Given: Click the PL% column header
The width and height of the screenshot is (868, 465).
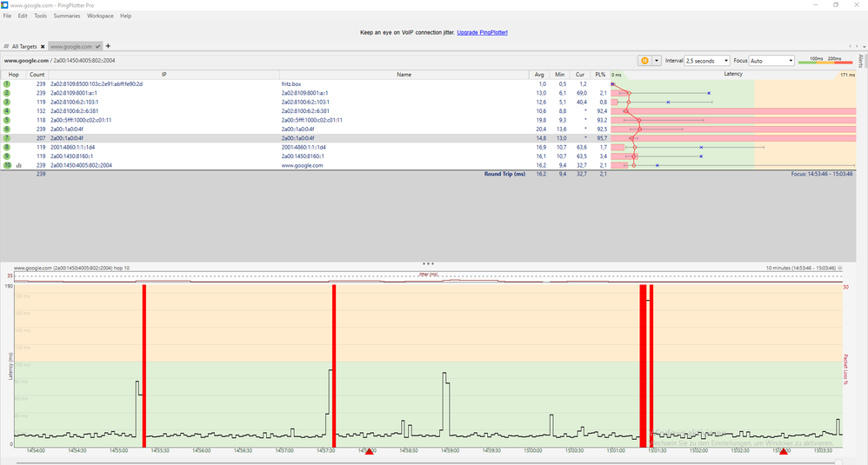Looking at the screenshot, I should tap(600, 75).
